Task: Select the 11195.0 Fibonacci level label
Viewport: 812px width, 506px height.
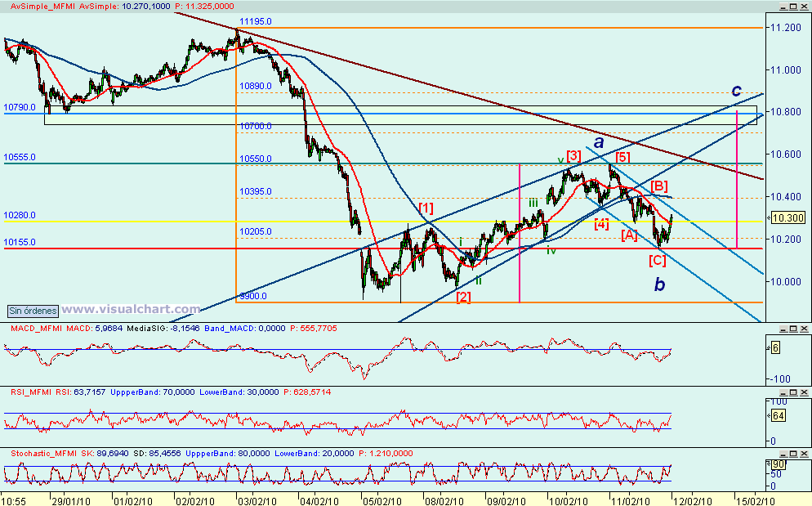Action: point(256,22)
